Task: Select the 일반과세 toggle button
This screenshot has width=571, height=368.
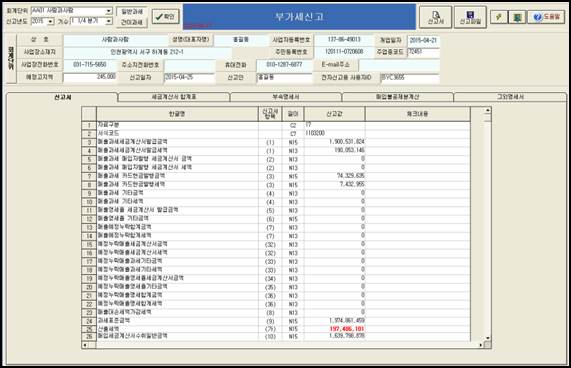Action: click(132, 12)
